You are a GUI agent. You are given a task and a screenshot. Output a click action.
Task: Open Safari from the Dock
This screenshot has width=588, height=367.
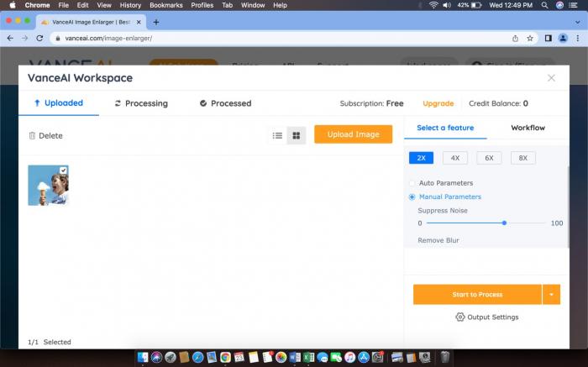pos(197,357)
